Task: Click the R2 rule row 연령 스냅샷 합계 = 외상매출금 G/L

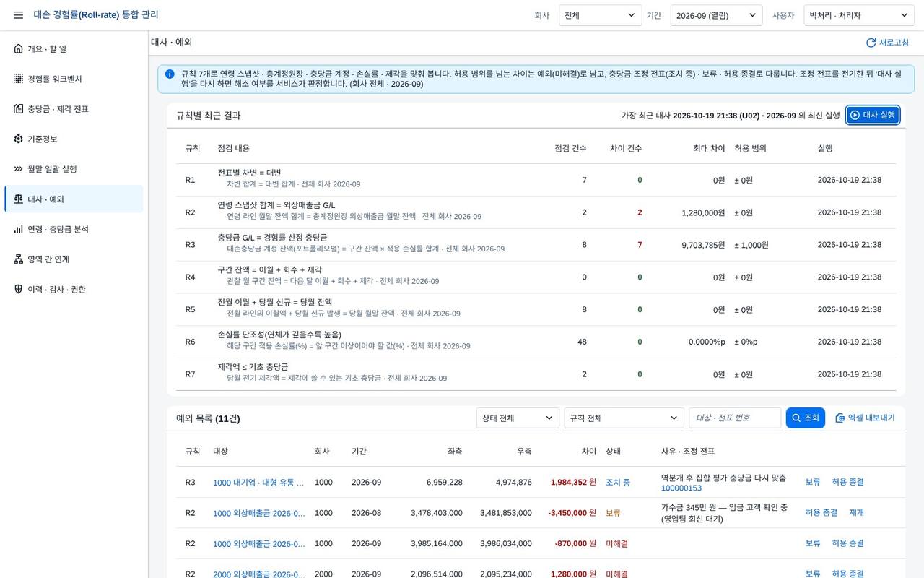Action: (536, 212)
